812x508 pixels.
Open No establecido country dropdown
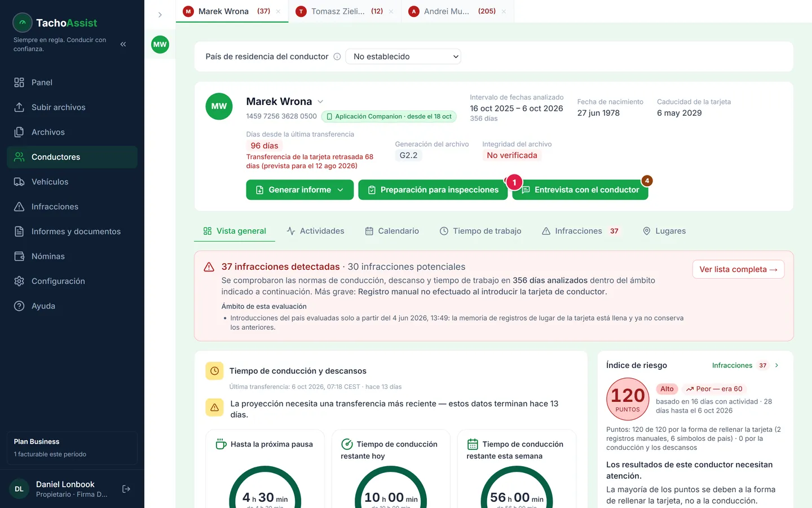[x=403, y=56]
